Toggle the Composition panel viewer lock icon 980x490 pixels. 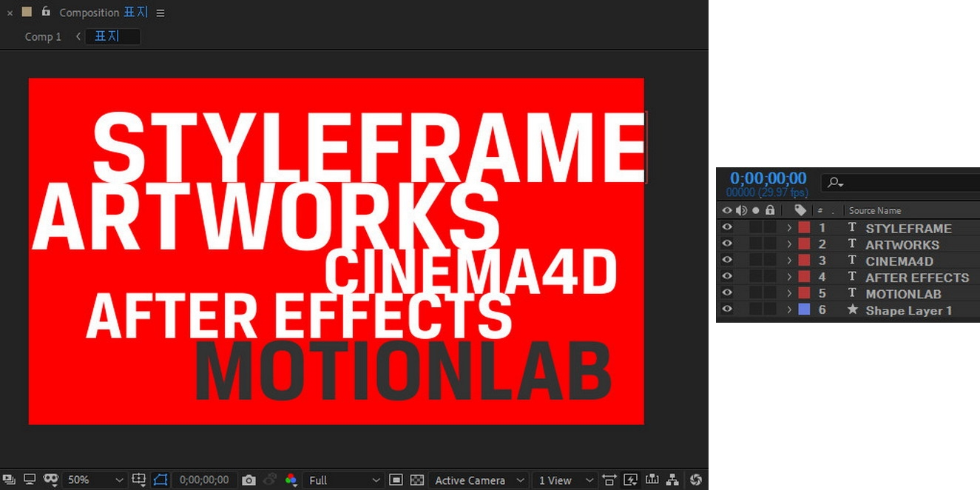point(46,12)
